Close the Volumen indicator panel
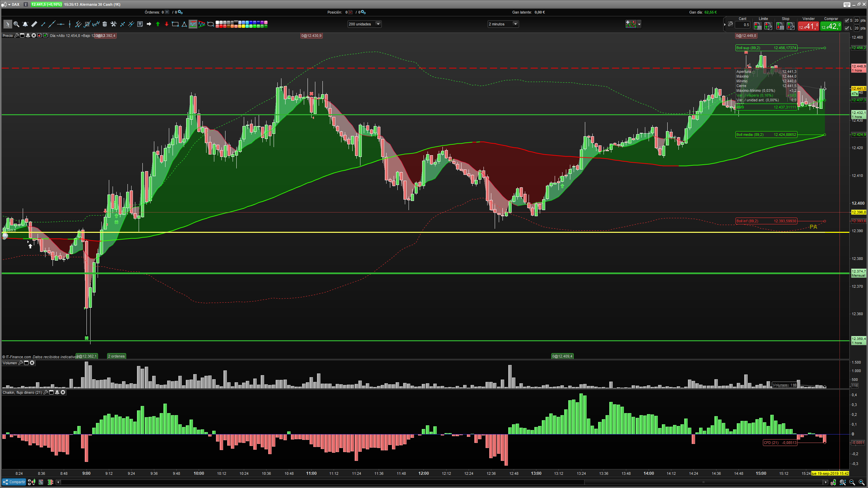868x488 pixels. click(x=32, y=363)
